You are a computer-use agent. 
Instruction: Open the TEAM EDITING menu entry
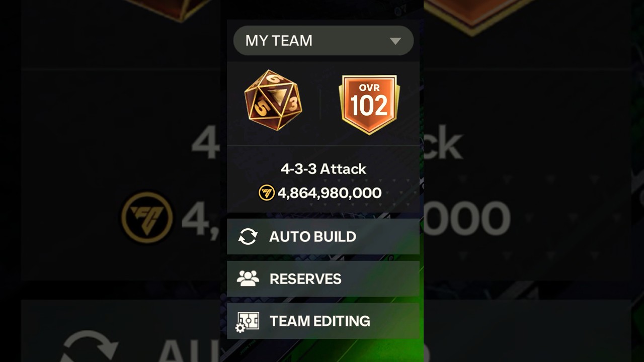(323, 321)
